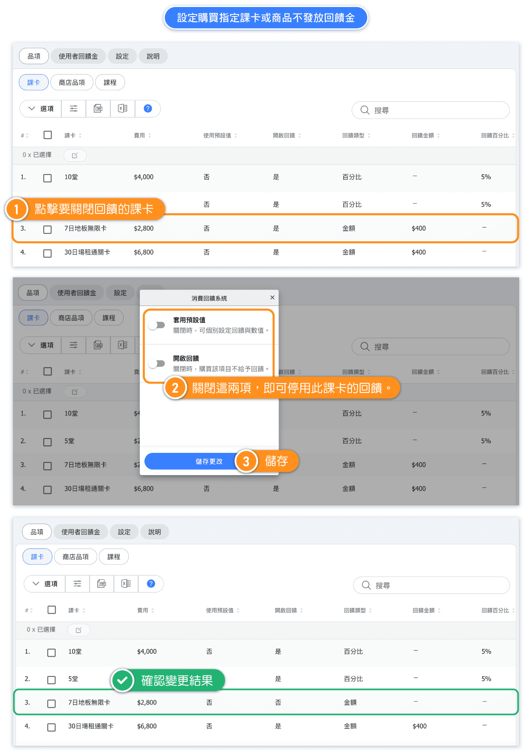Sort by 回饋金額 column in top table

pos(426,136)
